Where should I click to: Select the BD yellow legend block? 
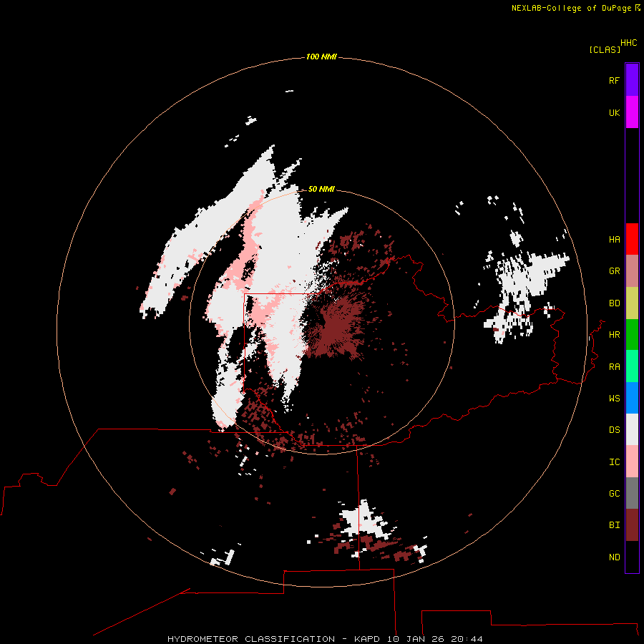click(x=632, y=303)
